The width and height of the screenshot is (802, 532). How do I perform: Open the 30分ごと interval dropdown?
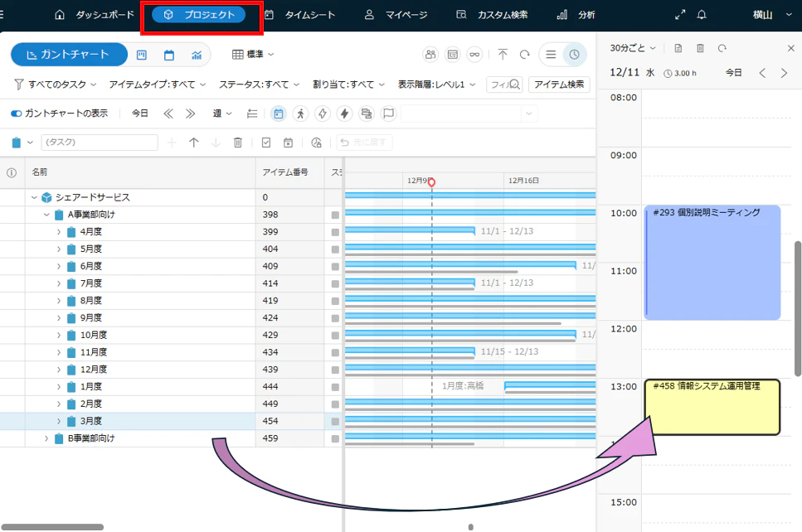(x=633, y=48)
